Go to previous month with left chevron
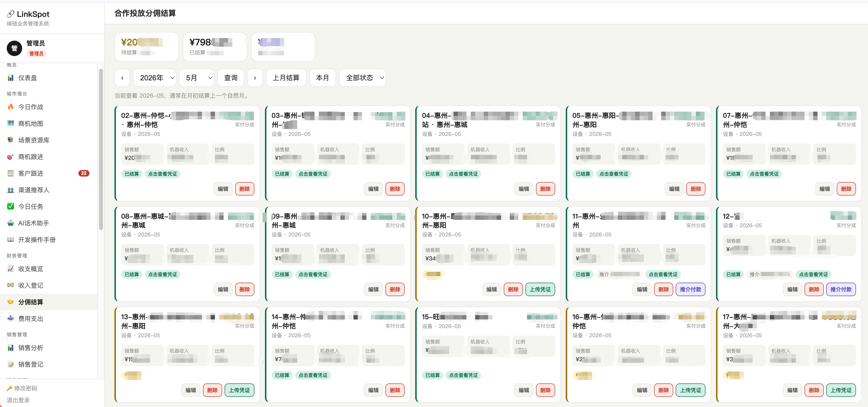 click(122, 78)
